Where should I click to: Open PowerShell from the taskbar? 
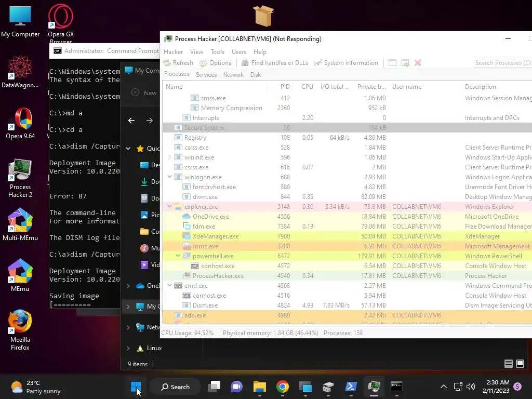click(351, 387)
